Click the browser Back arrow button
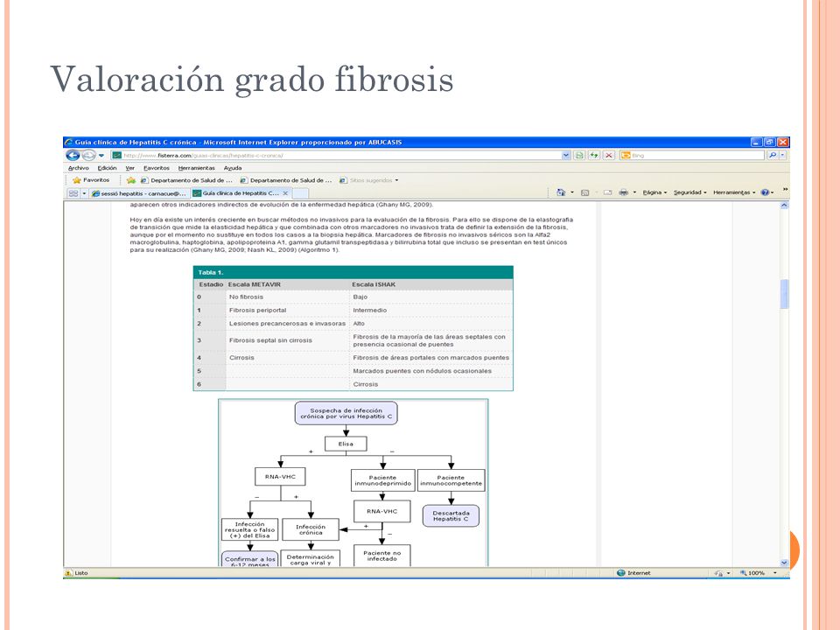 click(73, 156)
